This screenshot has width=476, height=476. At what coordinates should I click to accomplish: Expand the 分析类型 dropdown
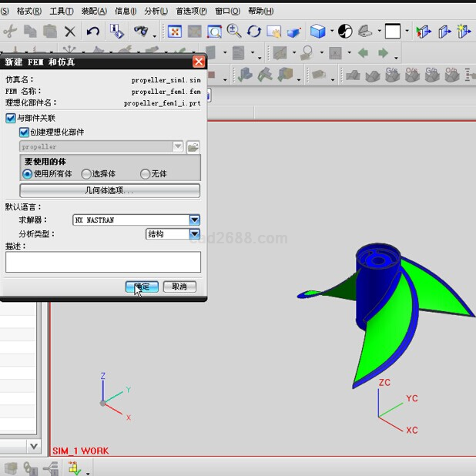pyautogui.click(x=195, y=234)
